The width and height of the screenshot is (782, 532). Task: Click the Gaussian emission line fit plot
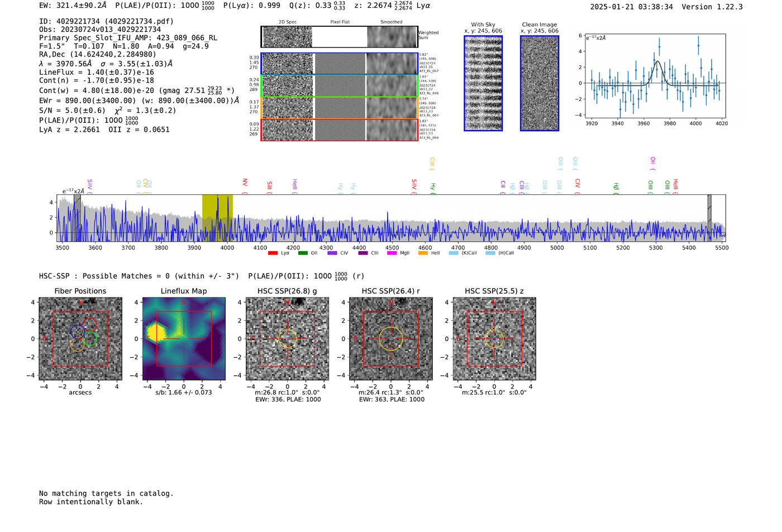click(655, 76)
